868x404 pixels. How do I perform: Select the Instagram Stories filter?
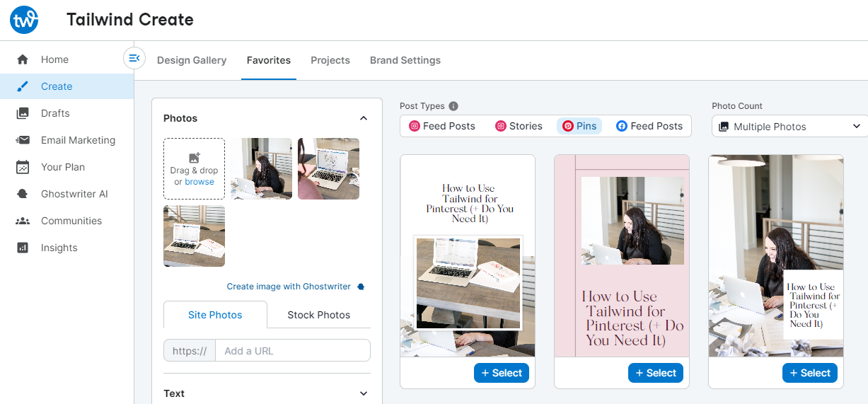pos(519,126)
